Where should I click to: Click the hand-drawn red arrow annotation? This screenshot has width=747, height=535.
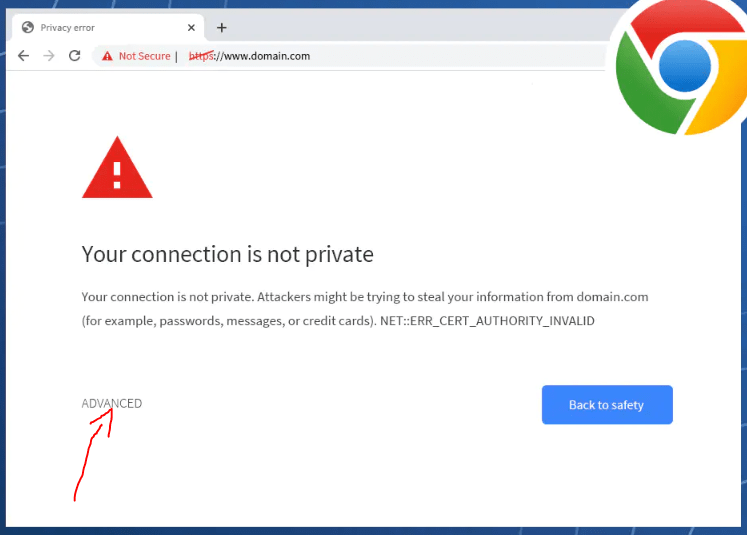(93, 454)
